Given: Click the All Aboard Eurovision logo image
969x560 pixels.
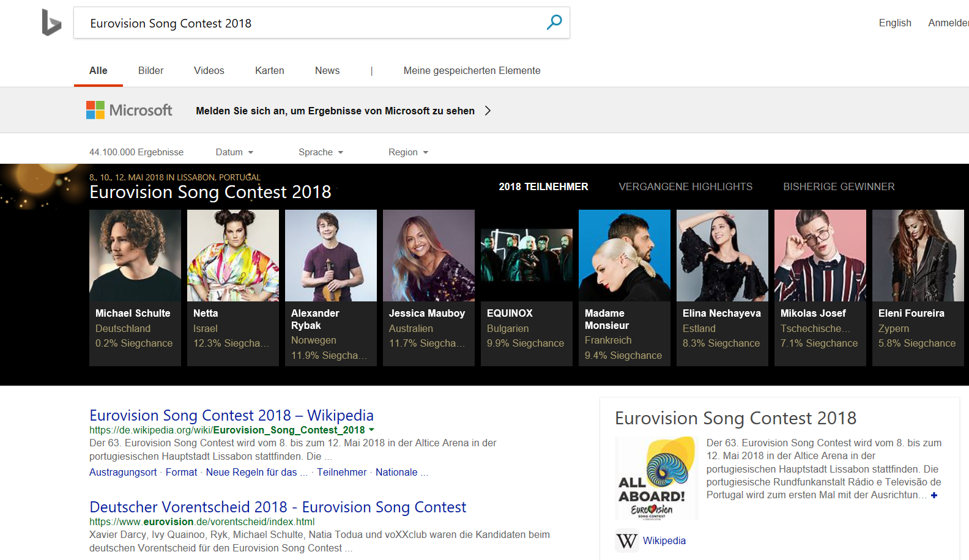Looking at the screenshot, I should pos(656,478).
